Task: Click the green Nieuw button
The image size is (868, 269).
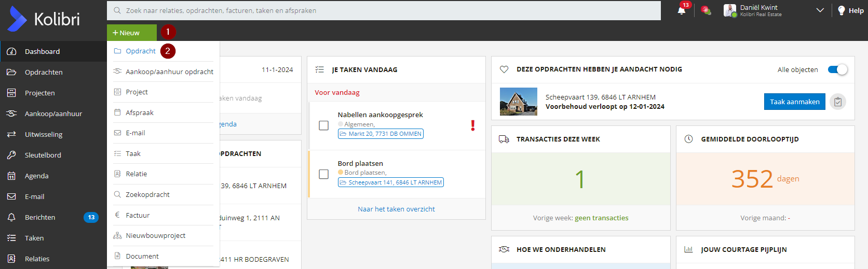Action: click(132, 33)
